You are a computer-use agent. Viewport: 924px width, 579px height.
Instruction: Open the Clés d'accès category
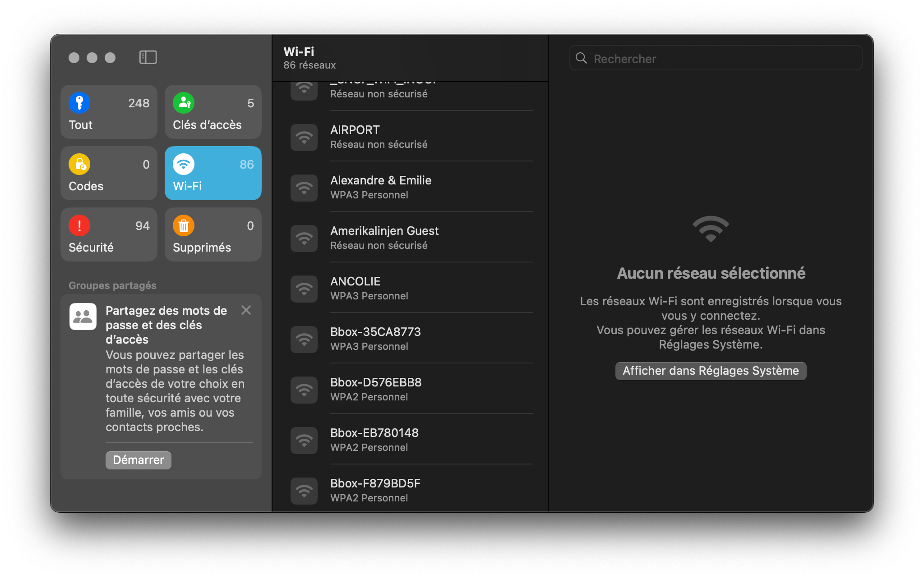pyautogui.click(x=213, y=112)
